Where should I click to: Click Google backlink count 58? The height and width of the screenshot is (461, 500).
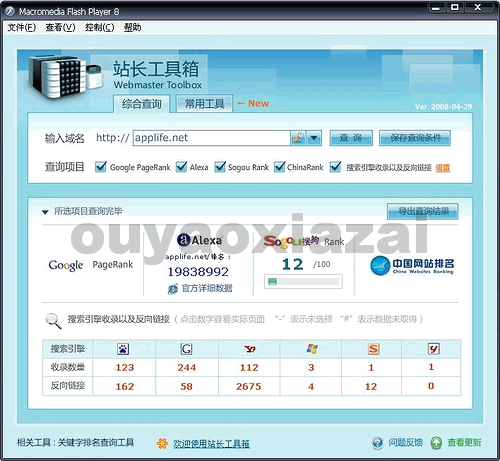tap(186, 387)
